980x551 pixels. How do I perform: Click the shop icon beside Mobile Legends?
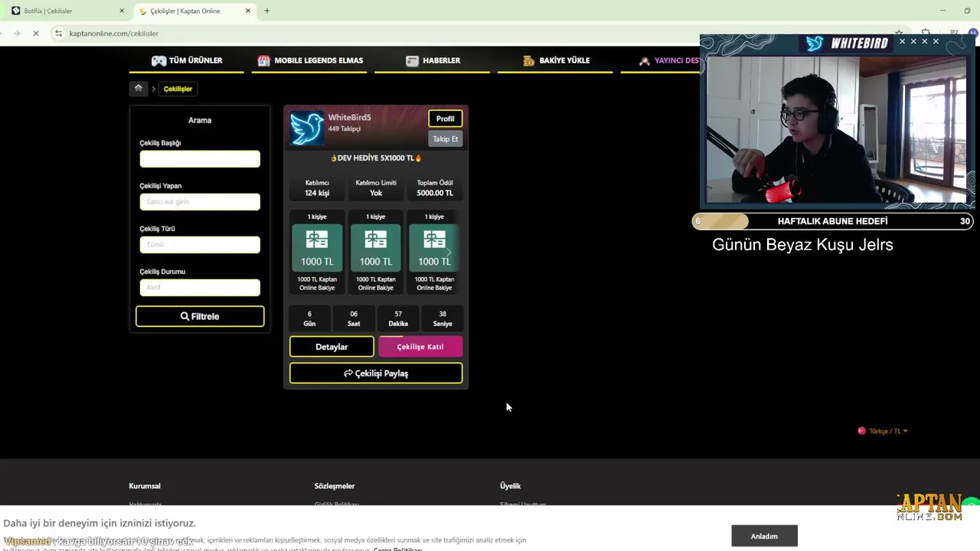click(x=263, y=60)
